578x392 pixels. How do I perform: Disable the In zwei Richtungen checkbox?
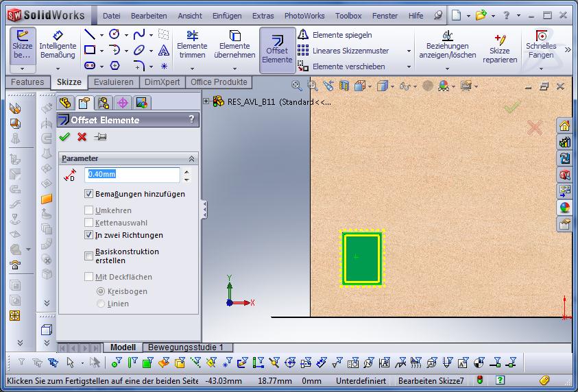[x=88, y=235]
